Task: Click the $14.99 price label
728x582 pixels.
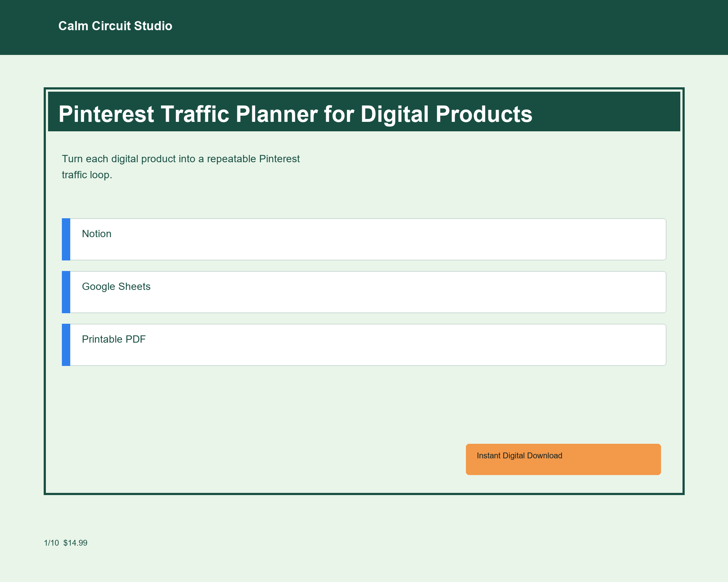Action: pyautogui.click(x=75, y=543)
